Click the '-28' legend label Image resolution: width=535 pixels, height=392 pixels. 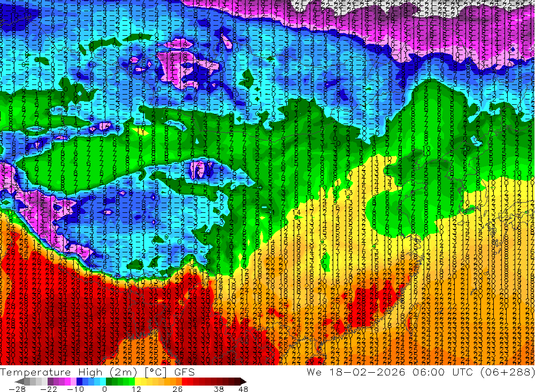[x=17, y=389]
